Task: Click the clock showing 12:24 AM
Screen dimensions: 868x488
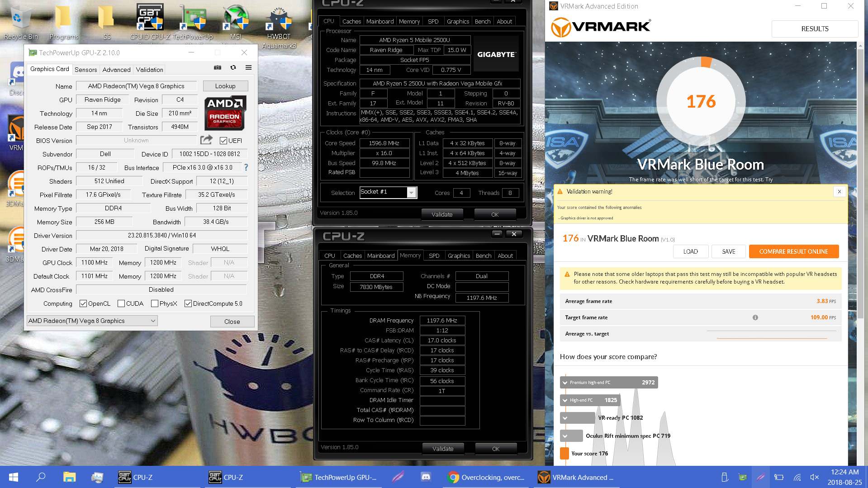Action: (x=844, y=472)
